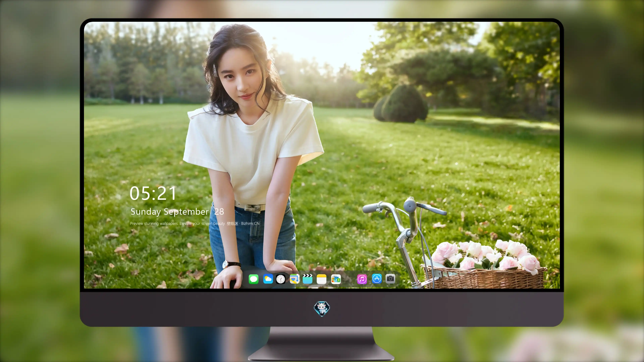Open the Notes app in the dock
Screen dimensions: 644x362
[x=321, y=279]
